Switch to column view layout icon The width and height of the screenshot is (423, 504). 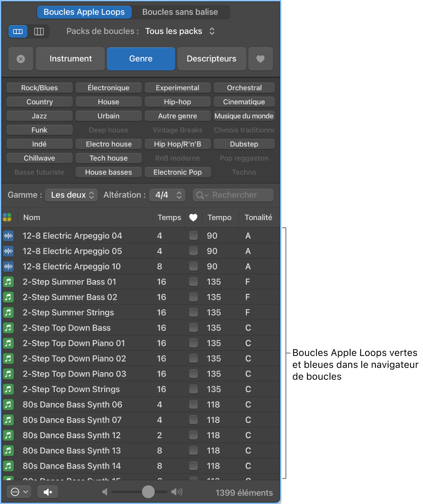[39, 32]
